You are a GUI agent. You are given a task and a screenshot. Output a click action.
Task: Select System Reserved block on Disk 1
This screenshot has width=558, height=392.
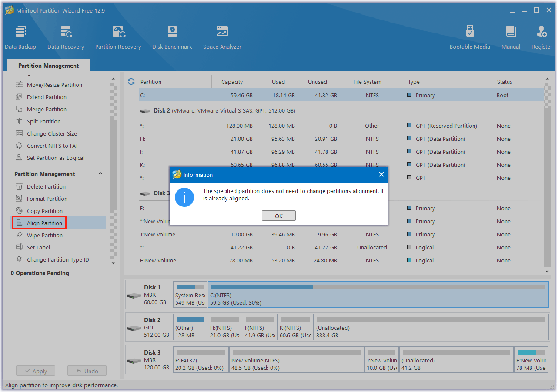(190, 295)
